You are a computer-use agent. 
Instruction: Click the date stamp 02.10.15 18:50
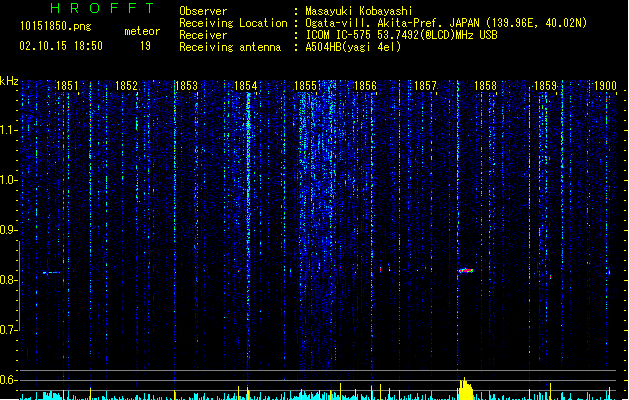[x=61, y=46]
